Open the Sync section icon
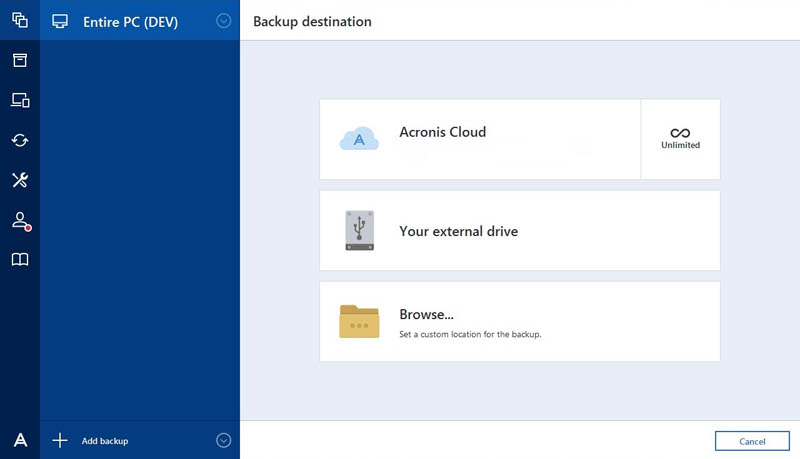 [x=20, y=140]
